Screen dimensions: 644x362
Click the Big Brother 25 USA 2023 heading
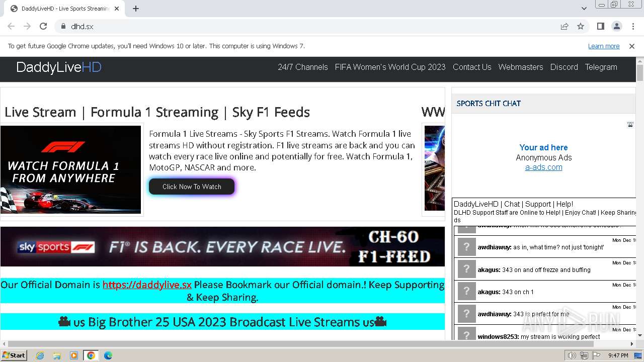(222, 322)
